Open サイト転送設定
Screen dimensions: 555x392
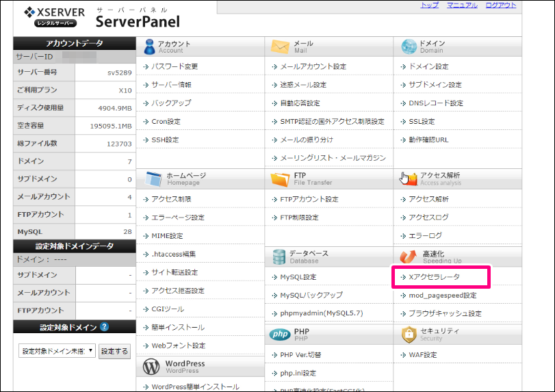[175, 272]
